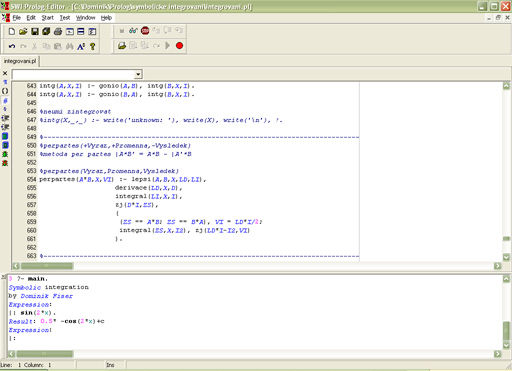Click the crossed-out bug icon
Viewport: 512px width, 371px height.
(5, 163)
